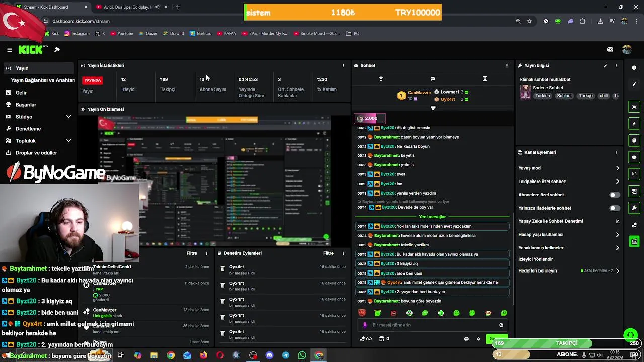The width and height of the screenshot is (644, 362).
Task: Click the clapperboard icon in right sidebar
Action: [634, 241]
